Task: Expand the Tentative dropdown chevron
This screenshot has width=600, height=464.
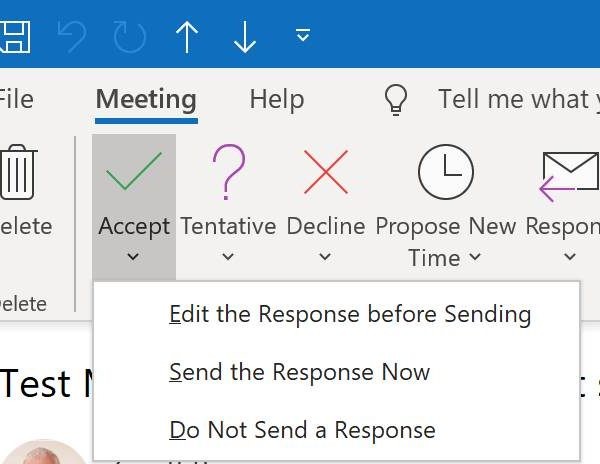Action: (228, 256)
